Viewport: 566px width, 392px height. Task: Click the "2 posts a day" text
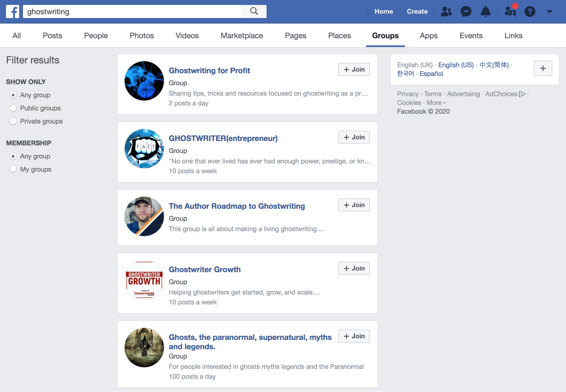point(189,103)
